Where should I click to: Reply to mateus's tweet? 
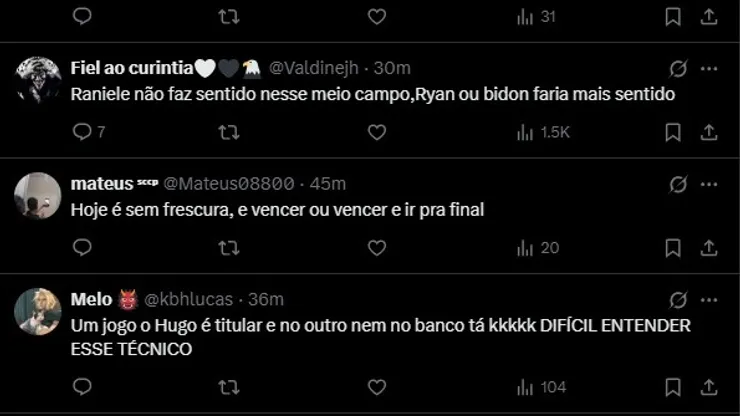tap(83, 248)
